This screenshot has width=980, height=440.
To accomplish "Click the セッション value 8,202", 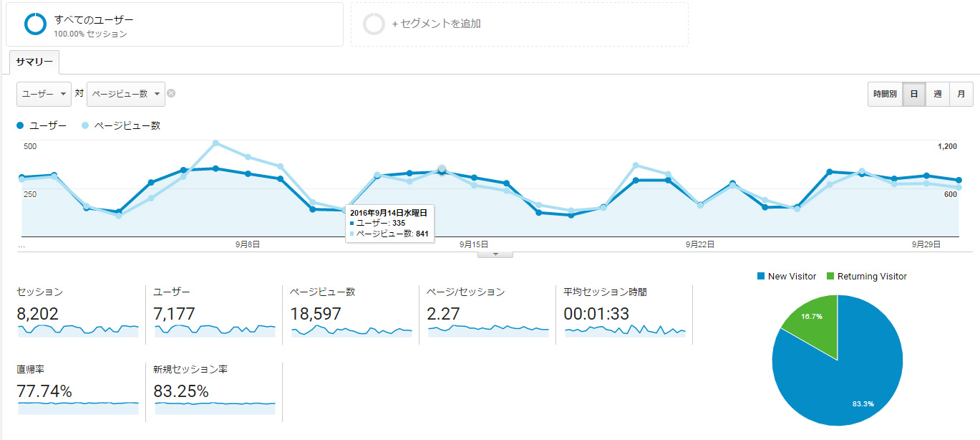I will pyautogui.click(x=38, y=313).
